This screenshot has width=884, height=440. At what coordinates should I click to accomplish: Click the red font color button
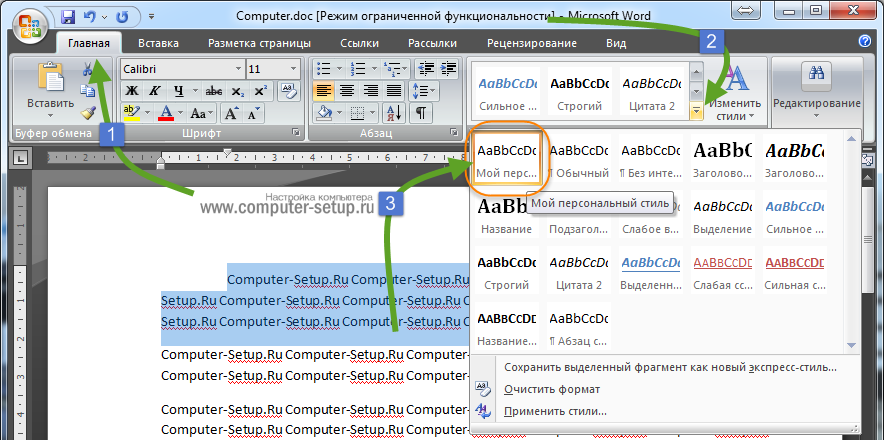[166, 113]
